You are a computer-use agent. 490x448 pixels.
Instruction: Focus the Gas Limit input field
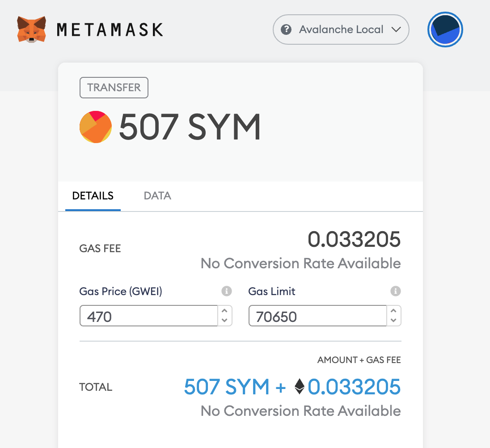click(x=317, y=316)
